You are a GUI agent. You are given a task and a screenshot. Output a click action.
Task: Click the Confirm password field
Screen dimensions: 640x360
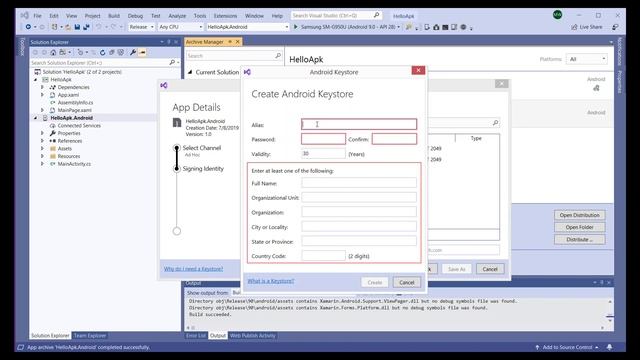point(394,139)
